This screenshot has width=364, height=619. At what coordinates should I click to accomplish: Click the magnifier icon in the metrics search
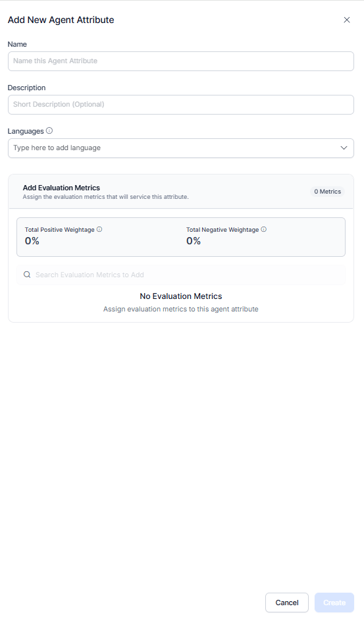point(27,275)
